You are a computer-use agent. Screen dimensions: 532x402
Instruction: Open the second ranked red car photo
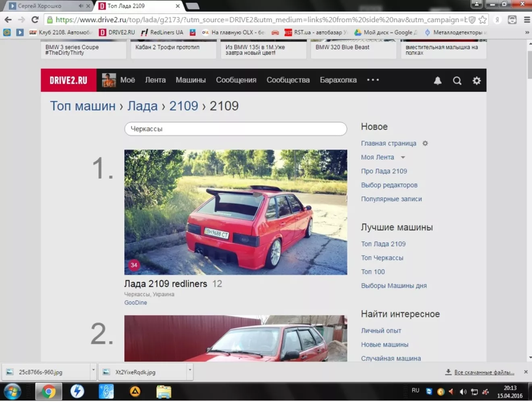tap(235, 338)
